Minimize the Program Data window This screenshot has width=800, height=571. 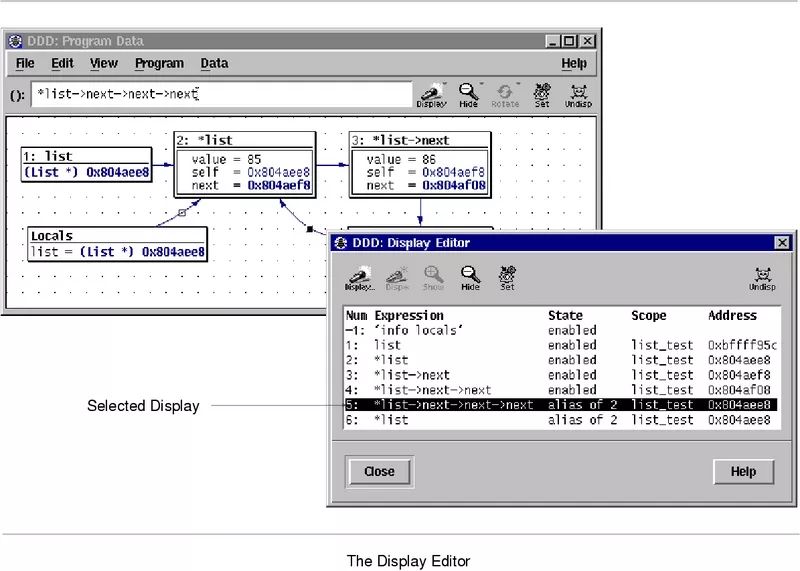tap(553, 41)
